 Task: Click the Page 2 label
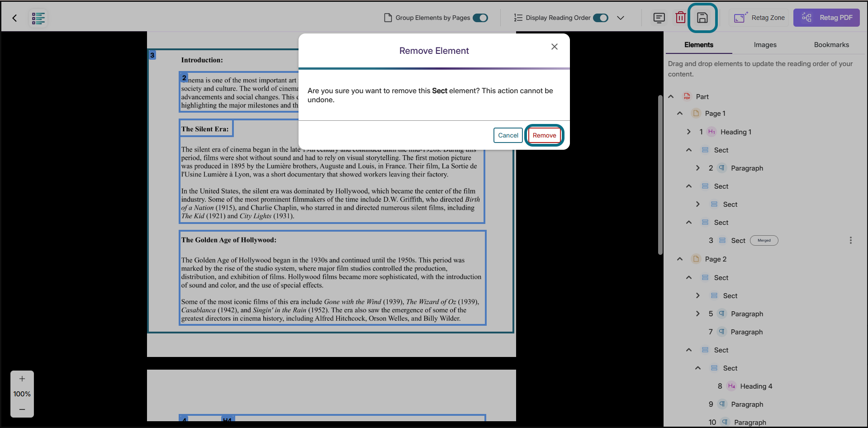tap(716, 259)
